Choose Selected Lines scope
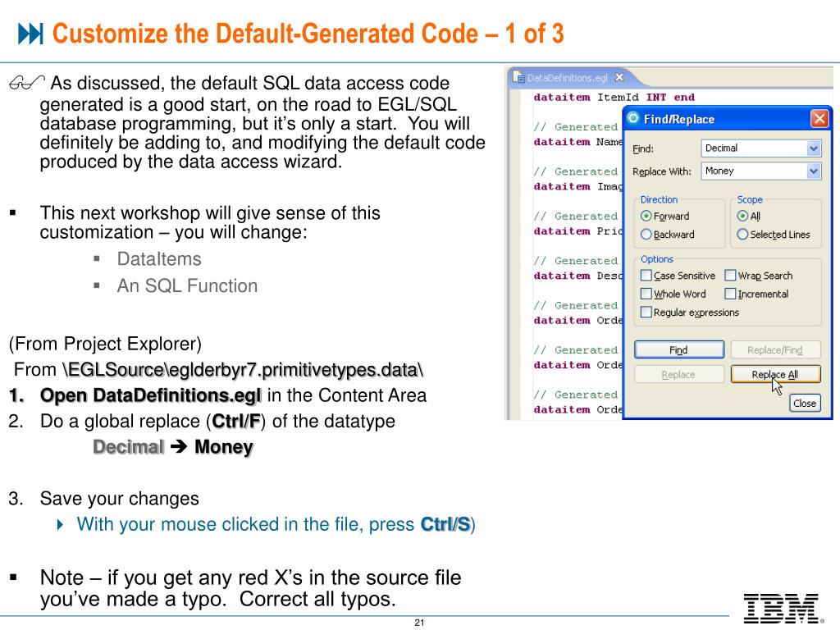840x630 pixels. pos(742,235)
